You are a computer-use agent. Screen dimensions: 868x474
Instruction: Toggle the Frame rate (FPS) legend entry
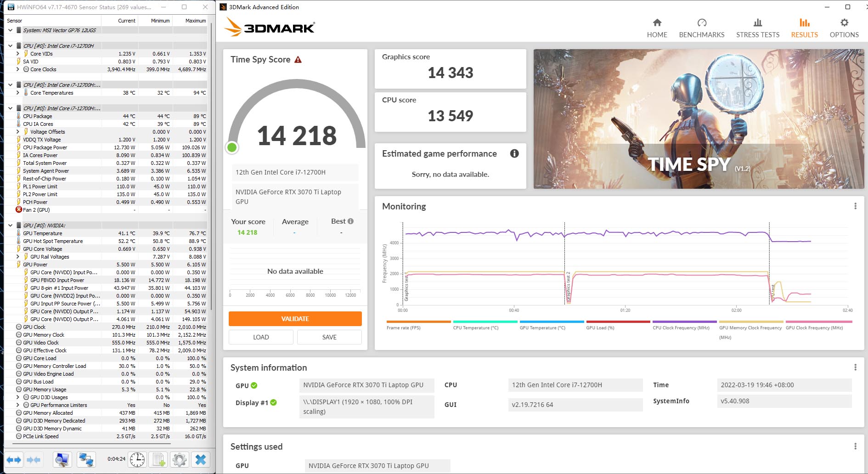[x=418, y=325]
